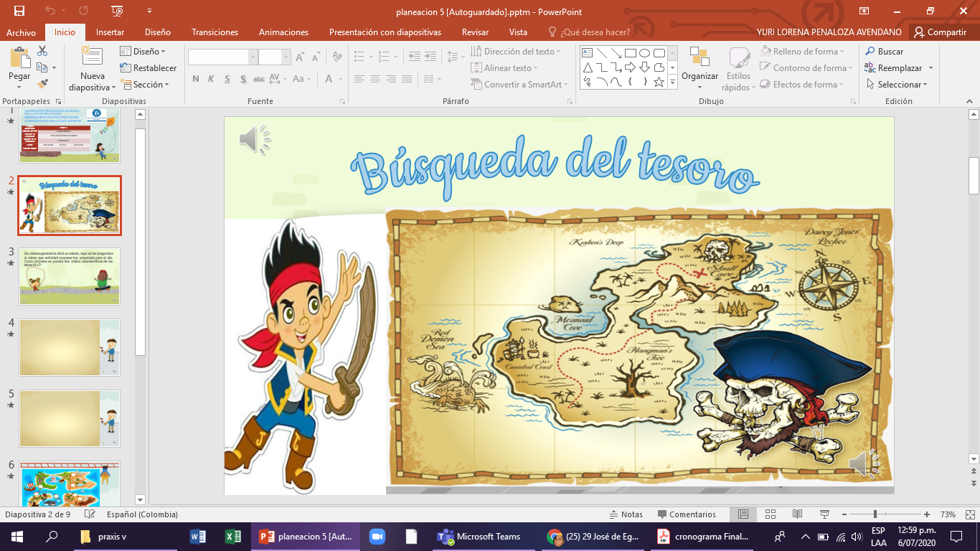Center text in Párrafo

pos(375,79)
